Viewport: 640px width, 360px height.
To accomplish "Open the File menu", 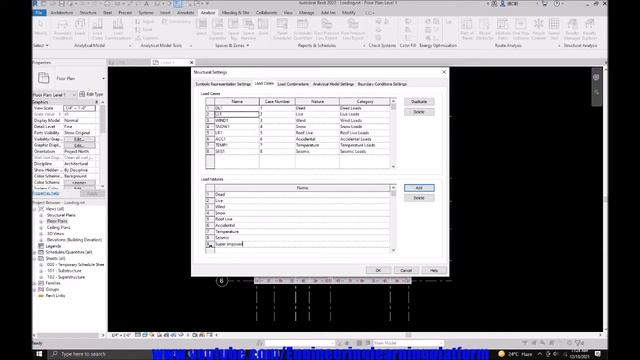I will (39, 13).
